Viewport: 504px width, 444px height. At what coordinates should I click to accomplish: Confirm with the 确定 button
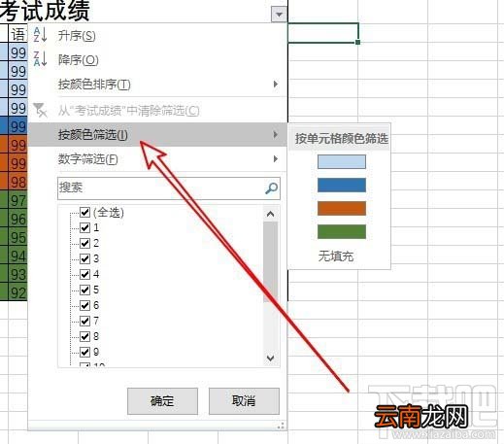(162, 401)
